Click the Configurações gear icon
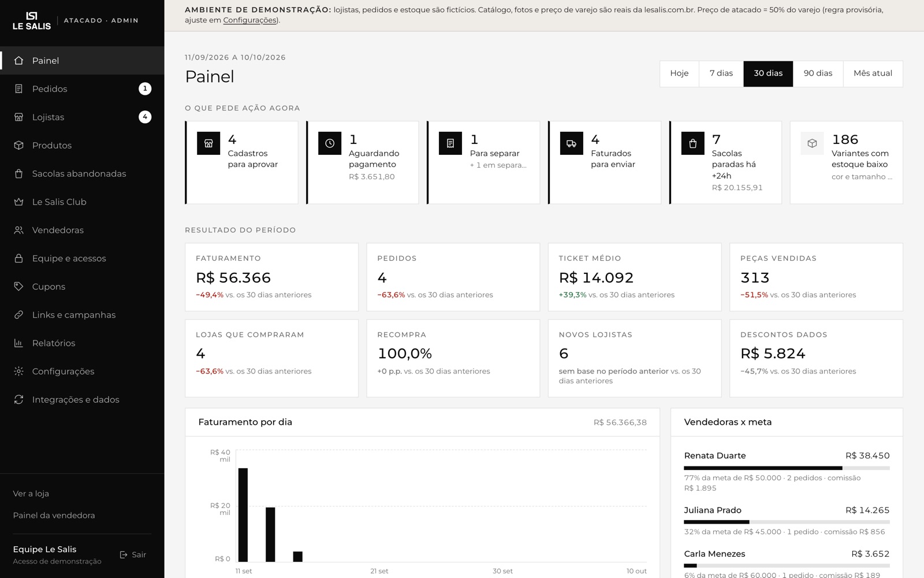The width and height of the screenshot is (924, 578). (x=18, y=372)
